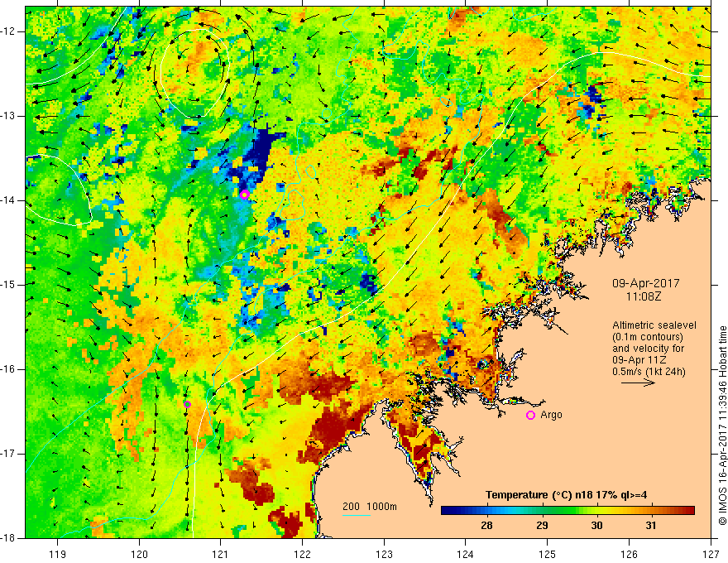This screenshot has width=728, height=563.
Task: Click the colorbar tick label '28'
Action: point(486,526)
